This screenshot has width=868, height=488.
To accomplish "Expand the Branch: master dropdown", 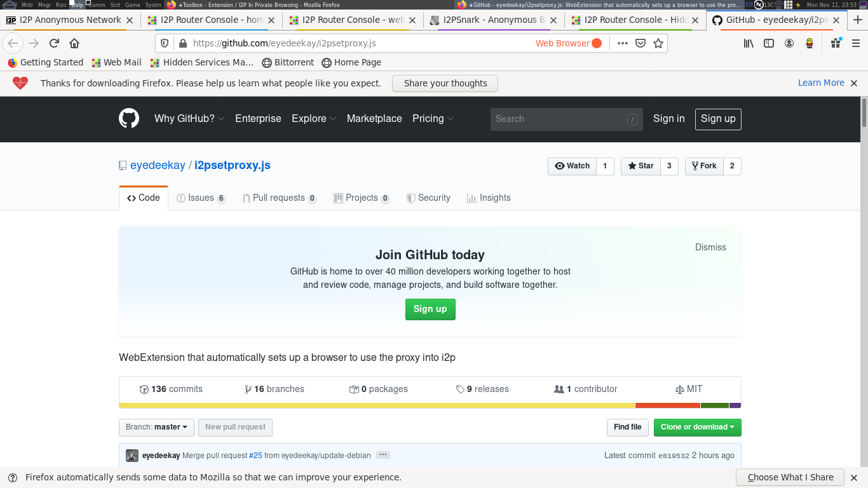I will coord(156,427).
